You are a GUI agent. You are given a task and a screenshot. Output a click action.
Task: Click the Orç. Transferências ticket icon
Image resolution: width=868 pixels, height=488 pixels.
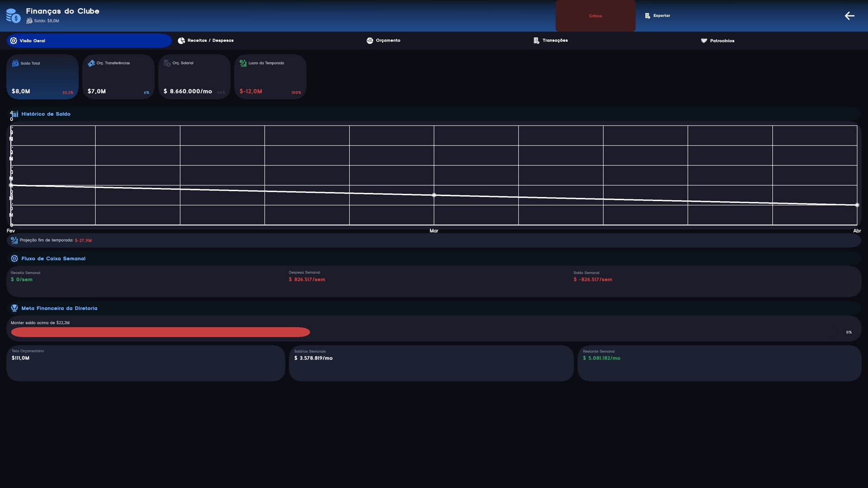pos(91,63)
